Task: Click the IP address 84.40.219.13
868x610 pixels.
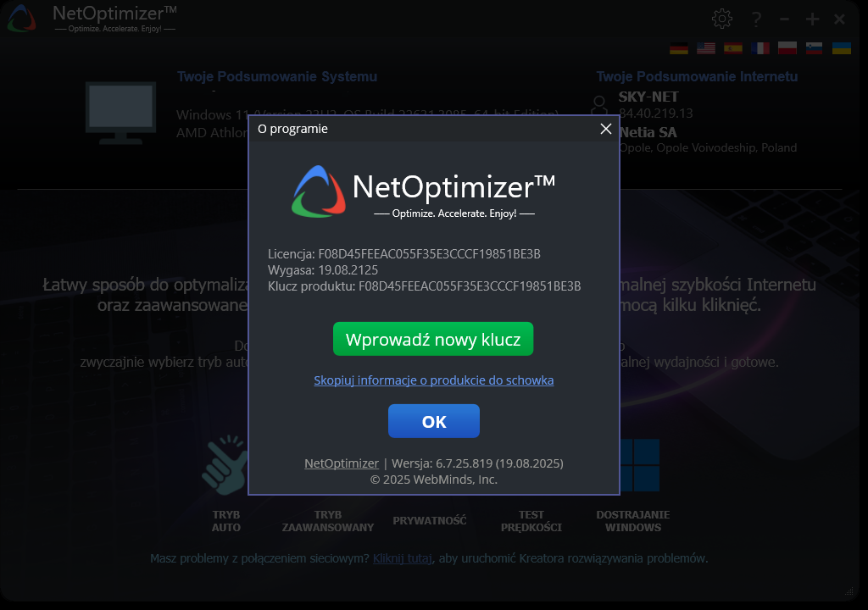Action: click(x=655, y=114)
